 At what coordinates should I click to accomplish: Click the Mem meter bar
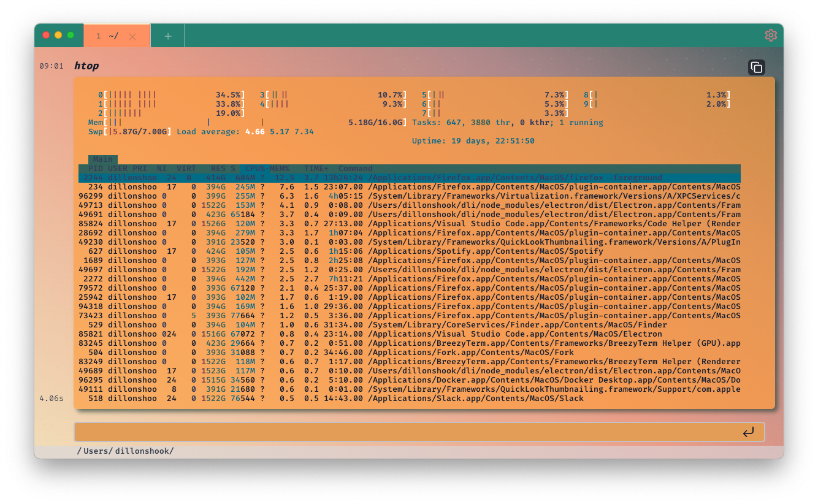point(184,122)
